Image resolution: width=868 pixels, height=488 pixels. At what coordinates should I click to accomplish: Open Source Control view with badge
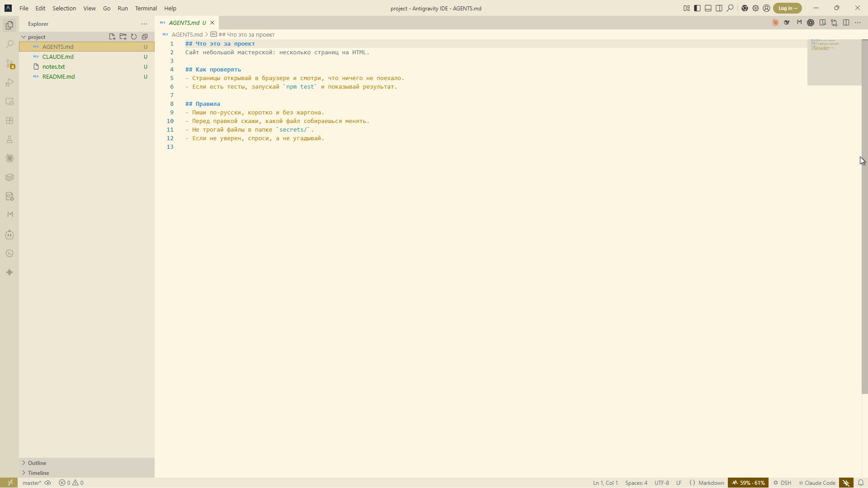click(9, 63)
